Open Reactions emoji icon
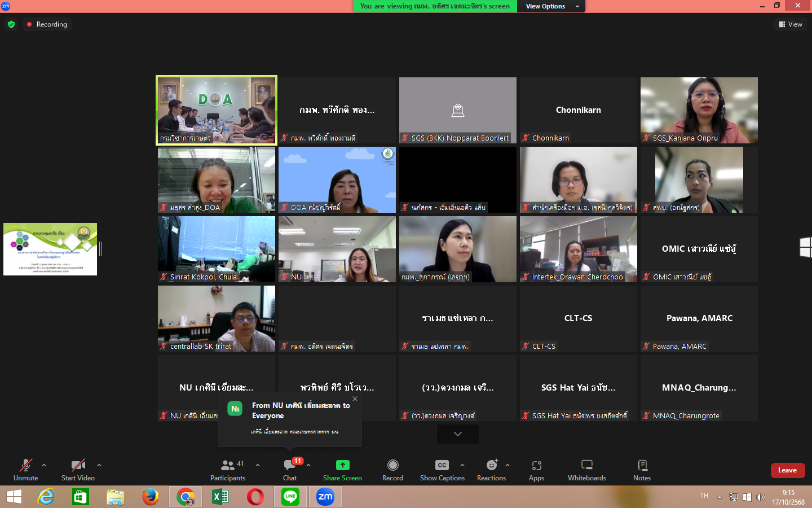The width and height of the screenshot is (812, 508). (491, 466)
